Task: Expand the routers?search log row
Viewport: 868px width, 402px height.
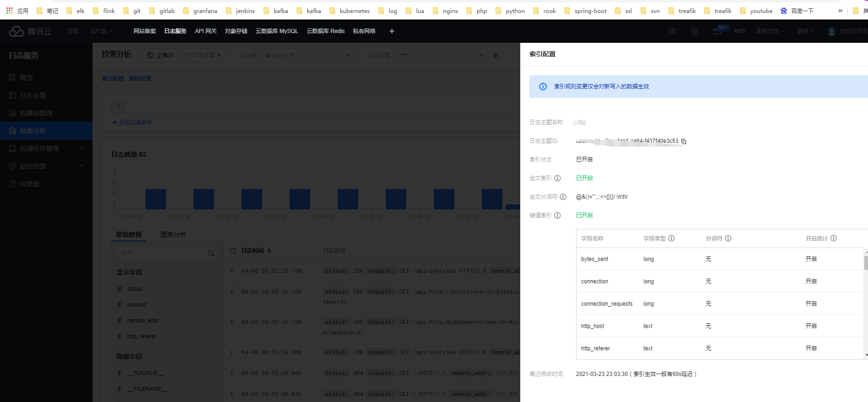Action: coord(232,292)
